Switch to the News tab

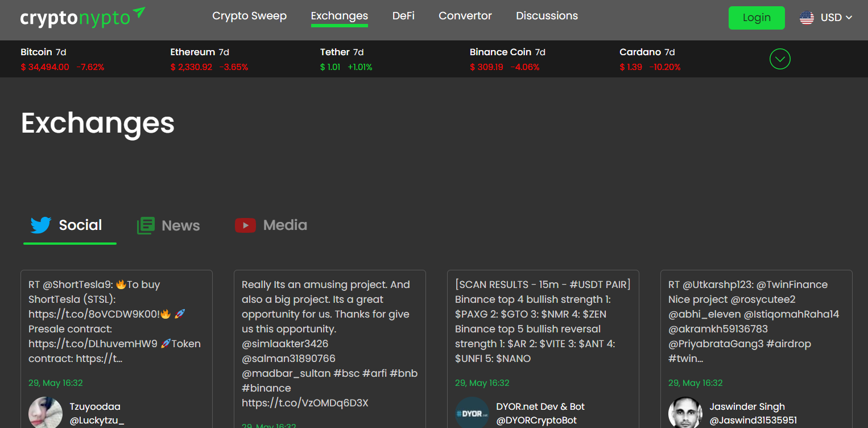168,226
